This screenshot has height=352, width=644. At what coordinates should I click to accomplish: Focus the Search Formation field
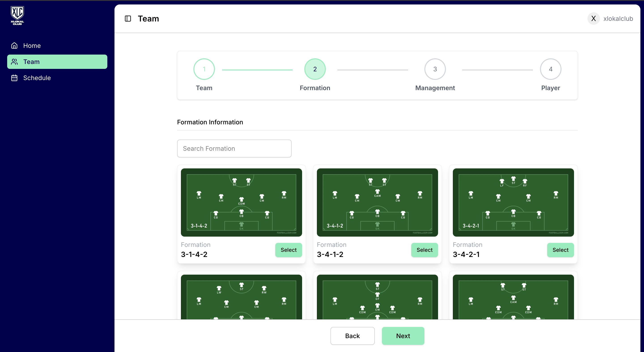pyautogui.click(x=234, y=148)
